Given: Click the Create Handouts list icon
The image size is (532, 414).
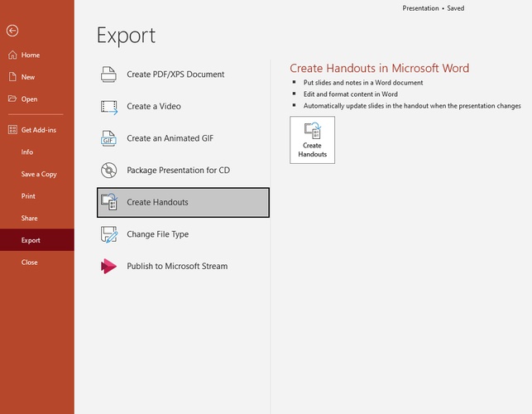Looking at the screenshot, I should coord(109,202).
